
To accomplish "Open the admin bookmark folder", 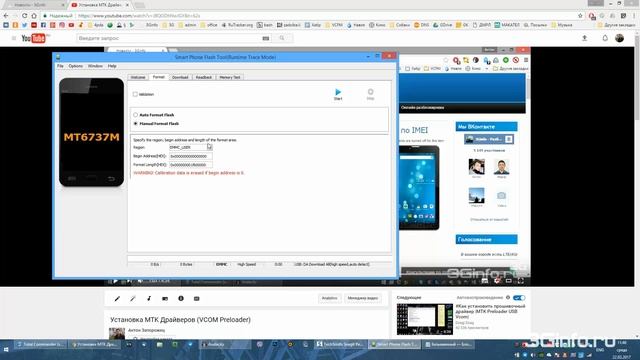I will click(187, 25).
